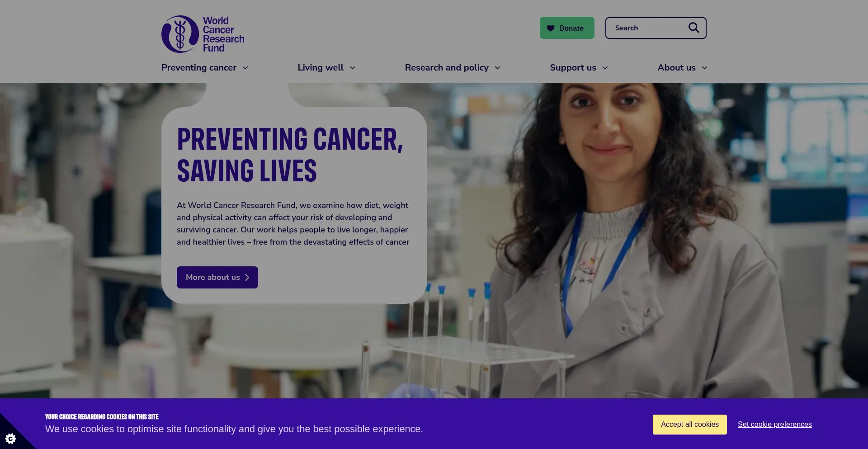Open the Living well menu
Image resolution: width=868 pixels, height=449 pixels.
coord(321,67)
